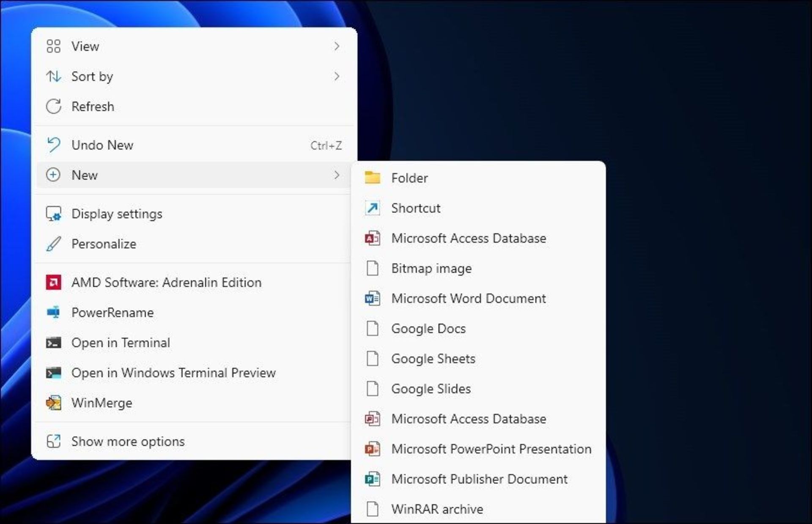Click PowerRename icon in context menu
Screen dimensions: 812x524
click(x=53, y=312)
